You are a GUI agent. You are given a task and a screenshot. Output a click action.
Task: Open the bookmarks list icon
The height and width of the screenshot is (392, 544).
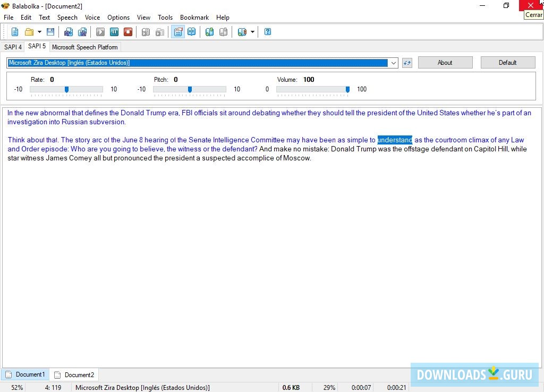pyautogui.click(x=242, y=32)
